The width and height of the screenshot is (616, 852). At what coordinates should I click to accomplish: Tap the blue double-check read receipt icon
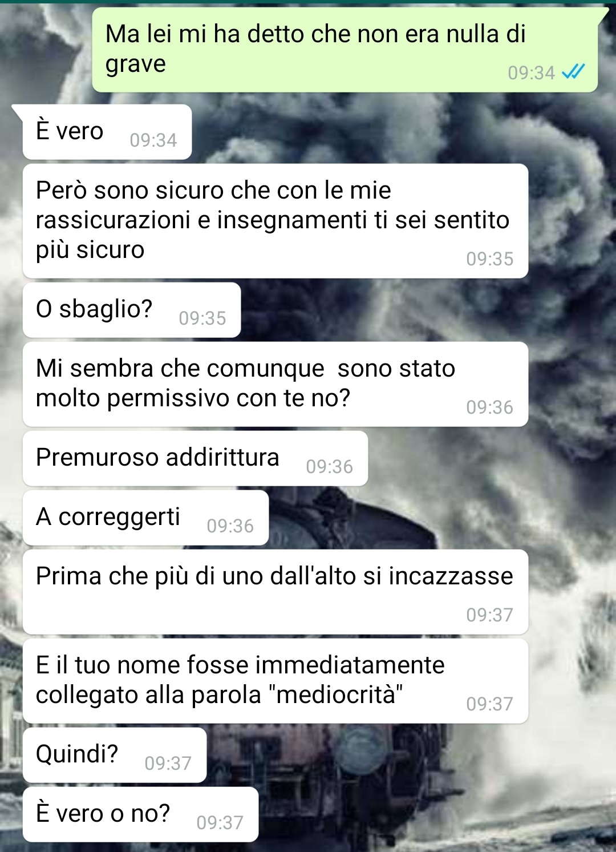coord(574,72)
